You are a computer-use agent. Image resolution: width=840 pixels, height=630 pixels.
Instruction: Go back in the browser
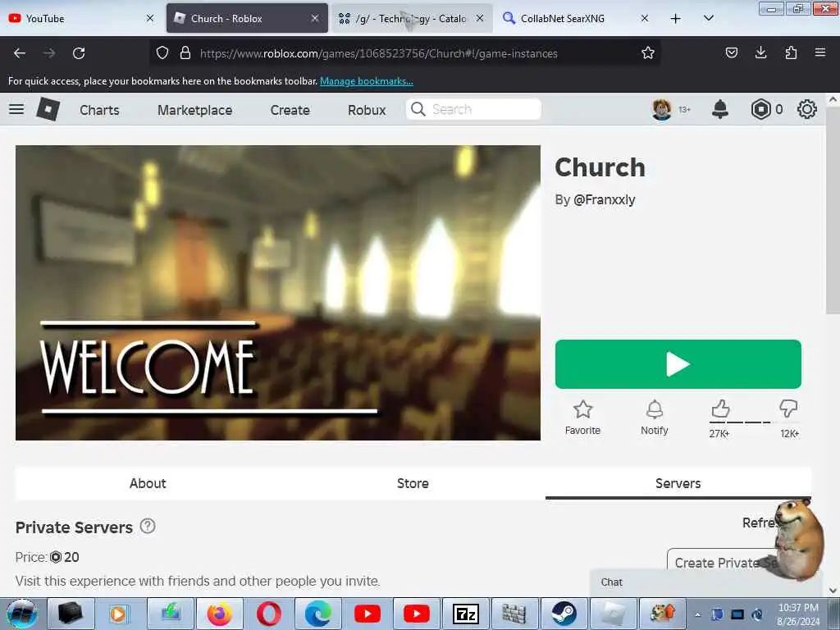click(20, 53)
